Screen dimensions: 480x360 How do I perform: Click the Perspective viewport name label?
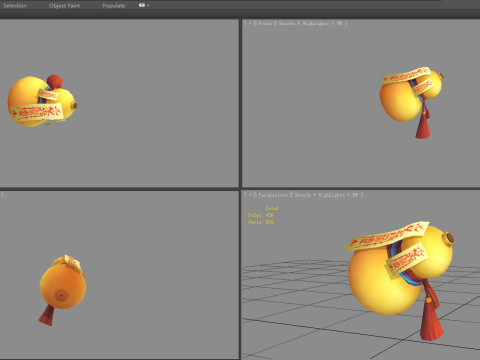point(273,195)
